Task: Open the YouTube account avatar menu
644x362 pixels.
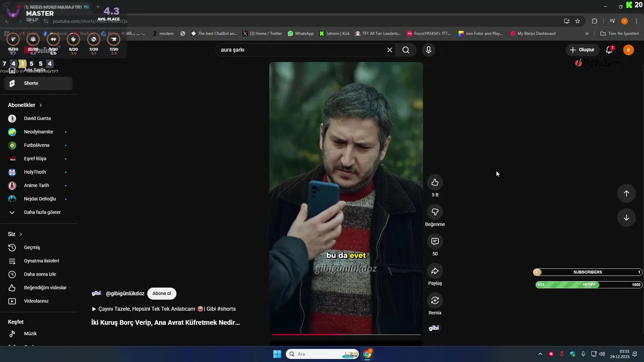Action: pos(628,50)
